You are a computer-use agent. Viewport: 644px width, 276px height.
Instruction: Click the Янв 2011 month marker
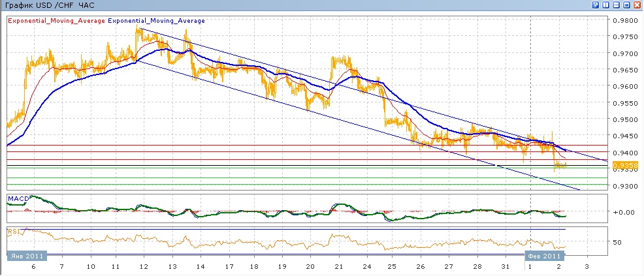pos(26,256)
